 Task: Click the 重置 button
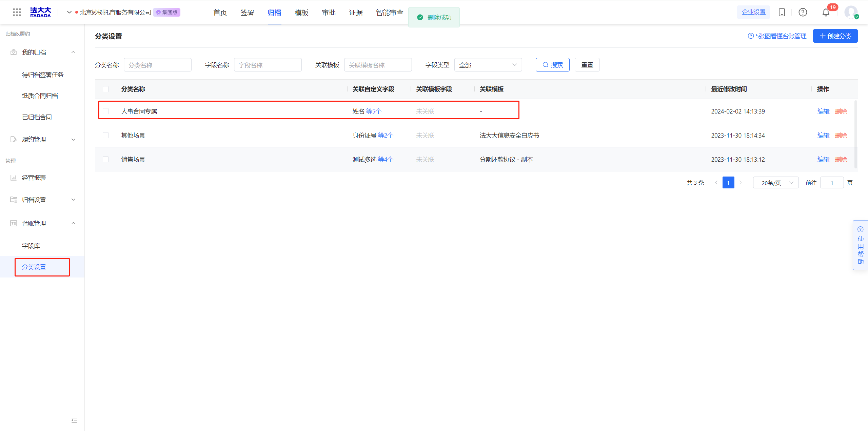coord(587,65)
